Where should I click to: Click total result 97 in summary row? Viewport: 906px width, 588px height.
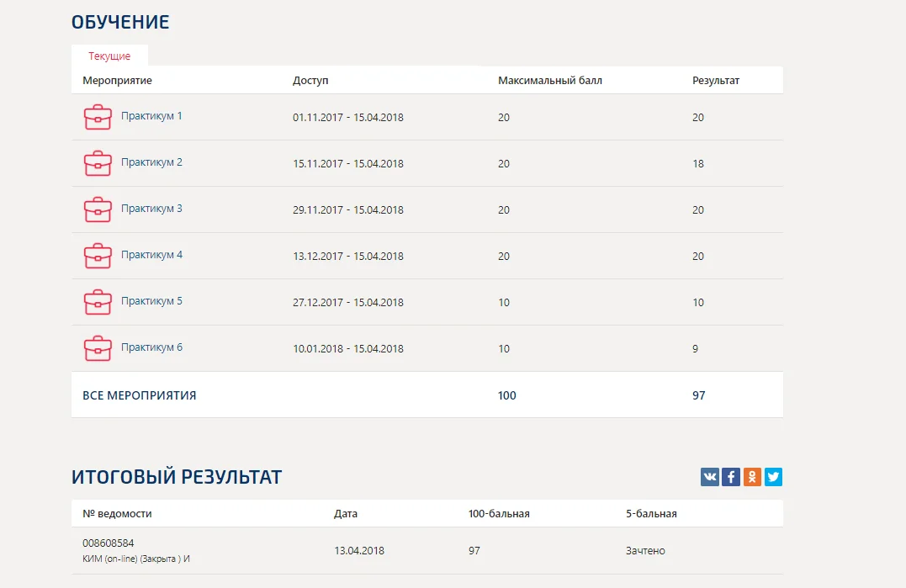click(698, 395)
